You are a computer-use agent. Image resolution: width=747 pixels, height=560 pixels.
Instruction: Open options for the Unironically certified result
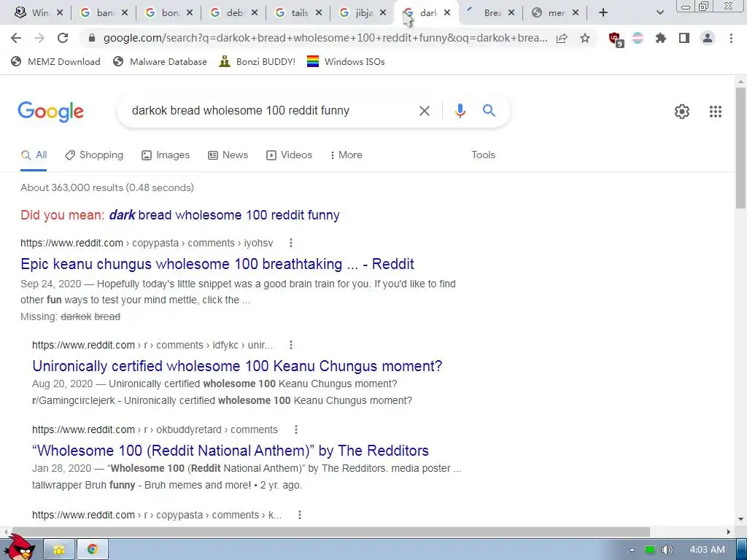click(x=290, y=345)
